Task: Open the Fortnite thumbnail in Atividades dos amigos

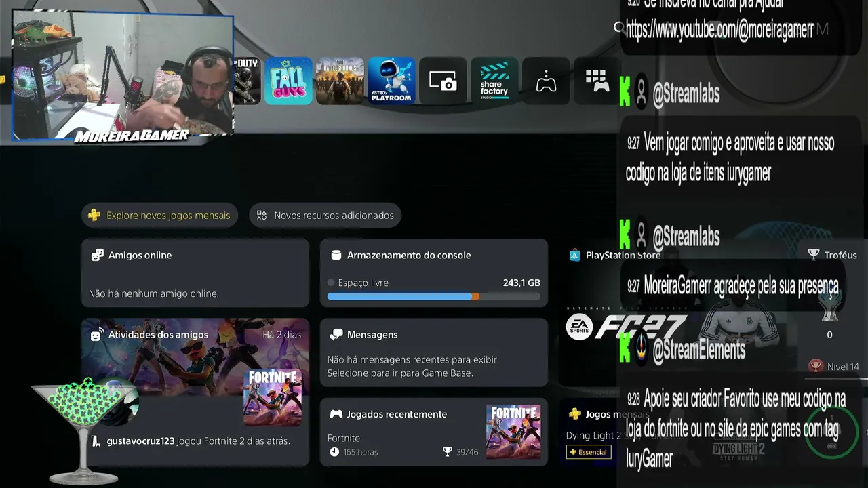Action: [x=273, y=397]
